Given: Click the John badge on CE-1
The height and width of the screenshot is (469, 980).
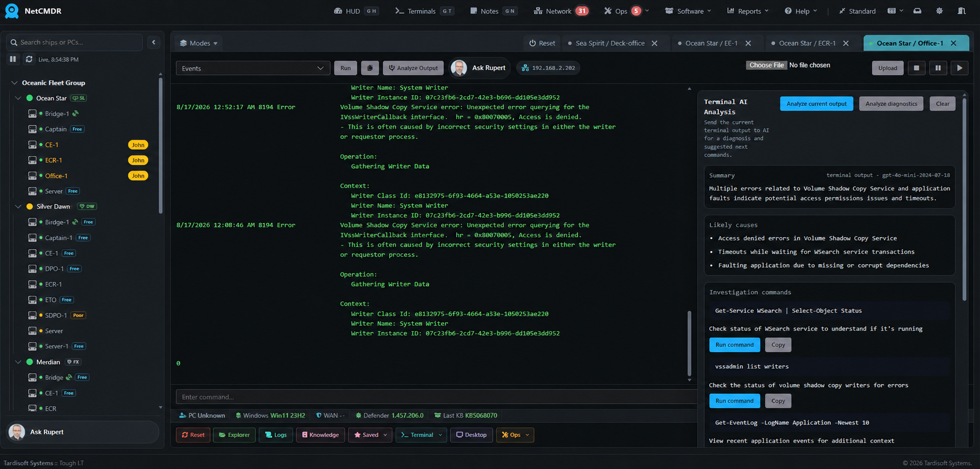Looking at the screenshot, I should pyautogui.click(x=138, y=145).
